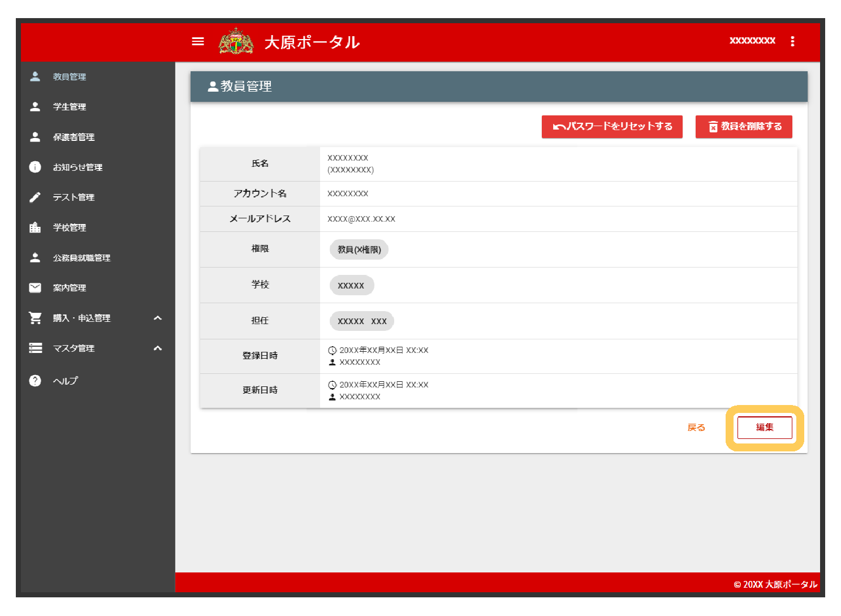
Task: Click the 大原ポータル crest logo
Action: coord(236,41)
